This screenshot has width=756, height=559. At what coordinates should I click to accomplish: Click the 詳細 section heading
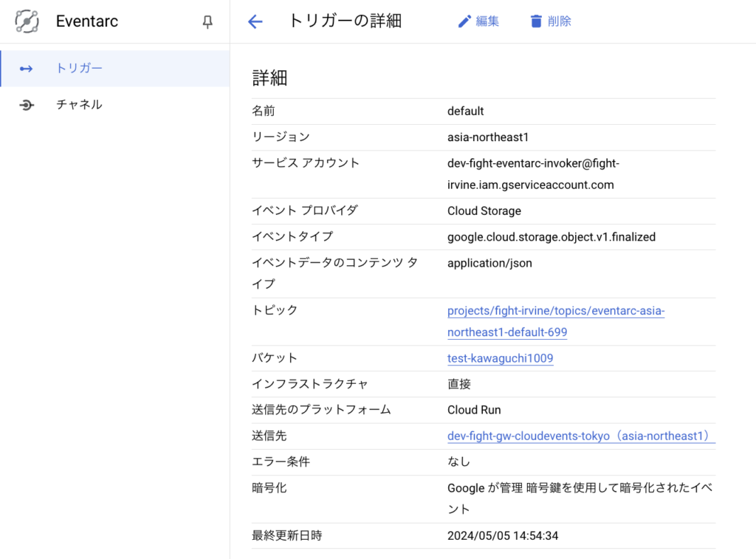click(x=268, y=78)
